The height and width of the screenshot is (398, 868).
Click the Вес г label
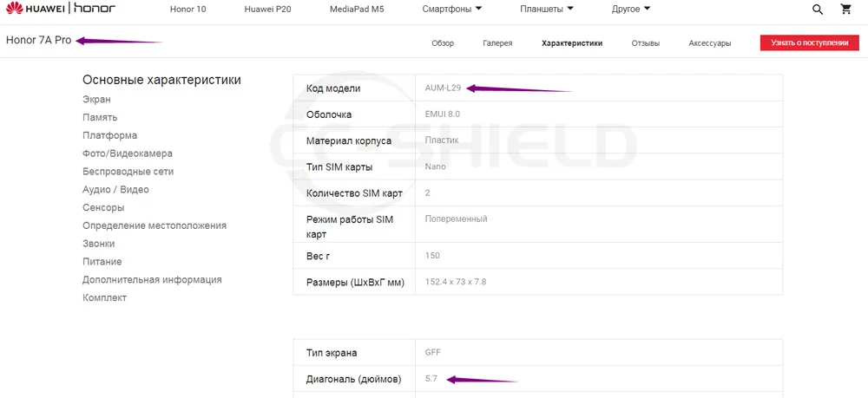(319, 256)
